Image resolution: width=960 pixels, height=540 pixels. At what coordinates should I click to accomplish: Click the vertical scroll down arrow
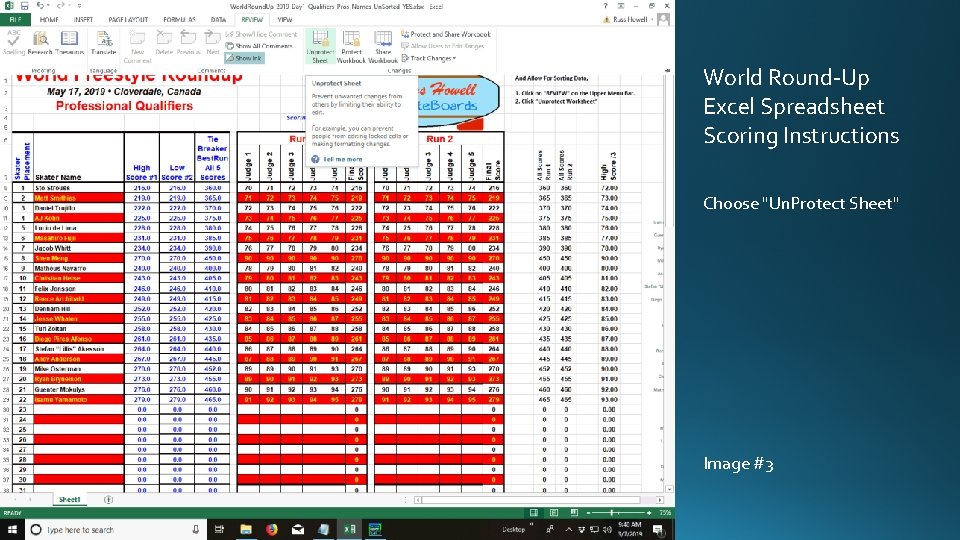[669, 489]
